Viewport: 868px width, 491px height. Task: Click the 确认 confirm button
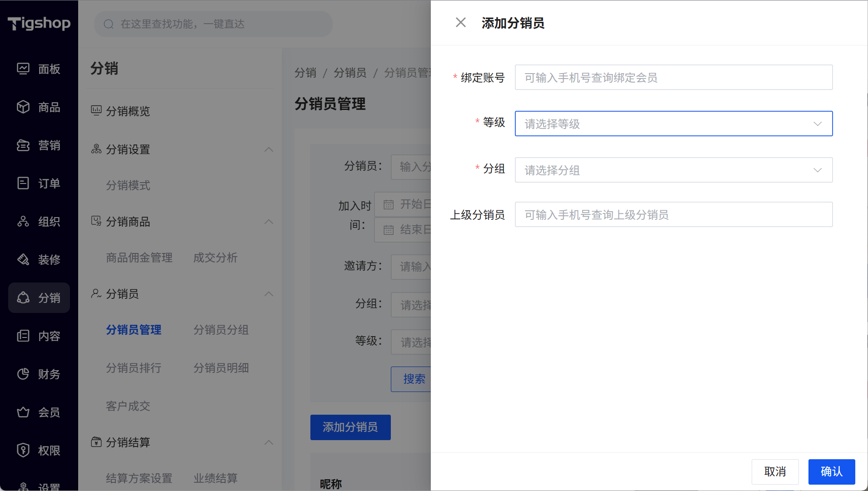(831, 471)
